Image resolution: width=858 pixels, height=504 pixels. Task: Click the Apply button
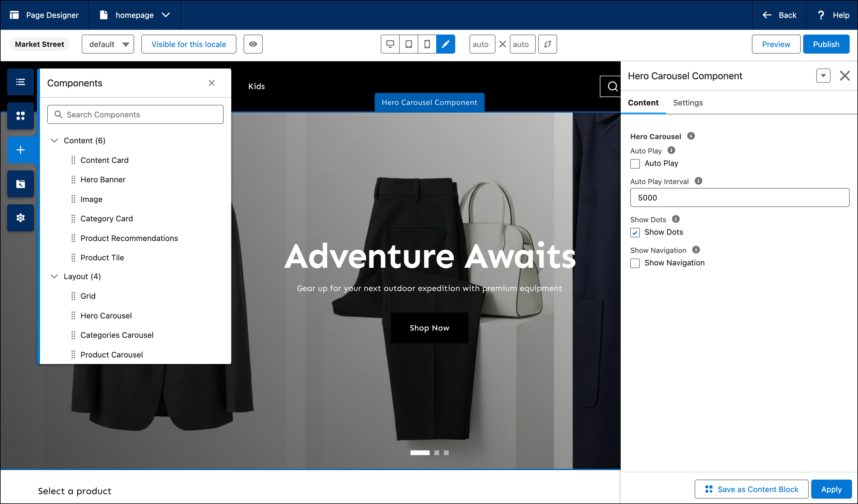tap(831, 489)
